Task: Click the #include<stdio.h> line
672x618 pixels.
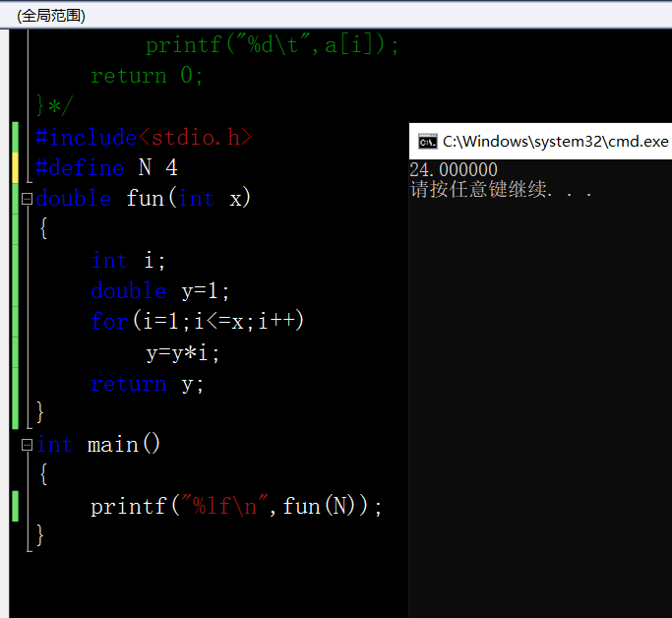Action: click(x=144, y=138)
